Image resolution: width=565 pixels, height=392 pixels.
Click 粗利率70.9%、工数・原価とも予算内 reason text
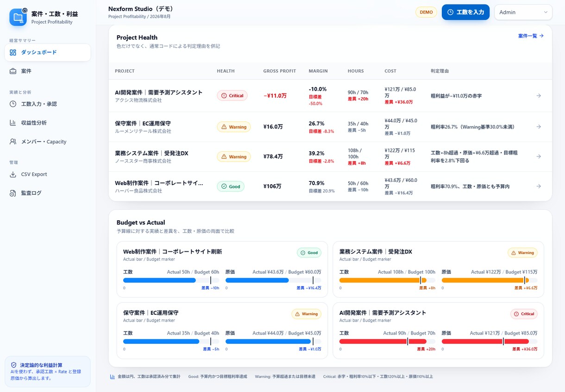[470, 187]
